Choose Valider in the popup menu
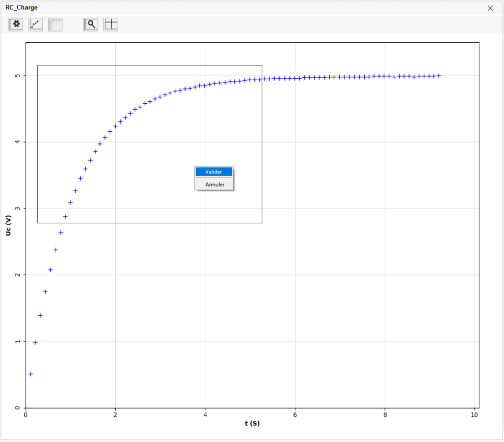Image resolution: width=504 pixels, height=442 pixels. coord(214,172)
